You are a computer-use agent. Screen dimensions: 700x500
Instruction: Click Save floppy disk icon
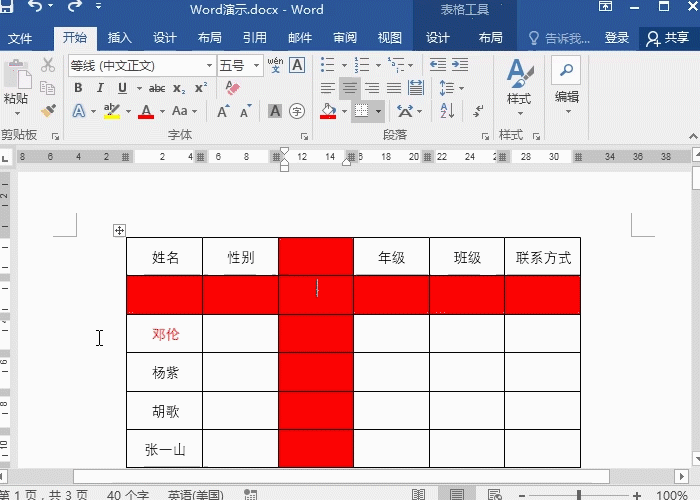(x=6, y=6)
